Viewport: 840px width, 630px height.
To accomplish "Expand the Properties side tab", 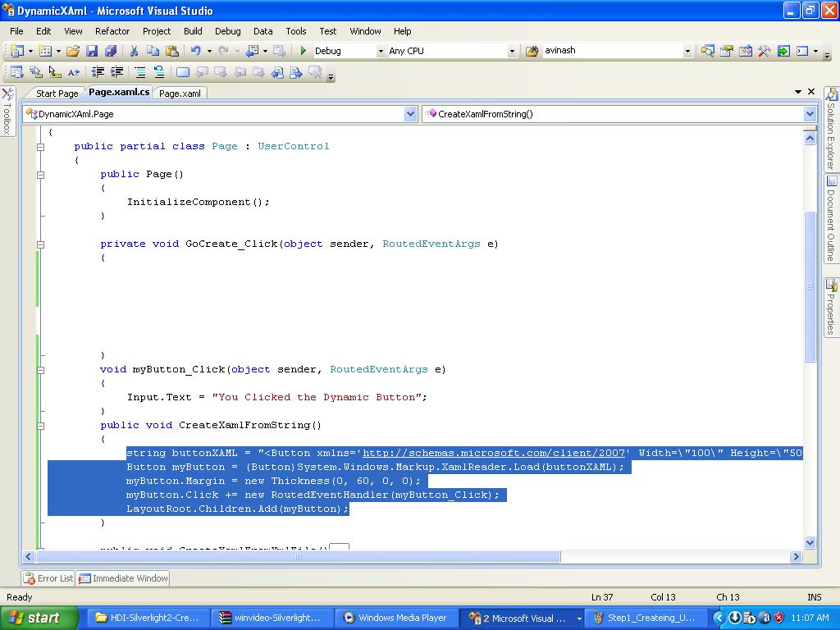I will [831, 308].
